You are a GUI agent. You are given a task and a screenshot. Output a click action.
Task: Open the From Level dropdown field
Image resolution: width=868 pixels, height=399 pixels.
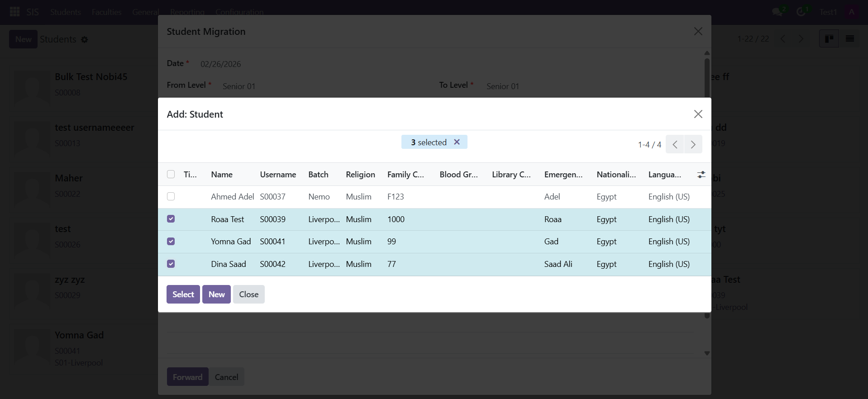[x=322, y=86]
